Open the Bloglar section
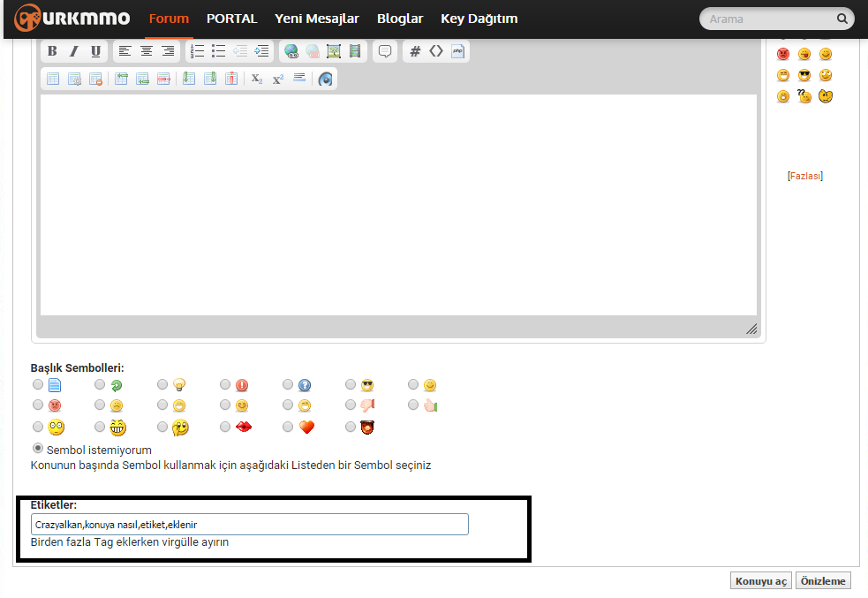This screenshot has width=868, height=598. 400,19
